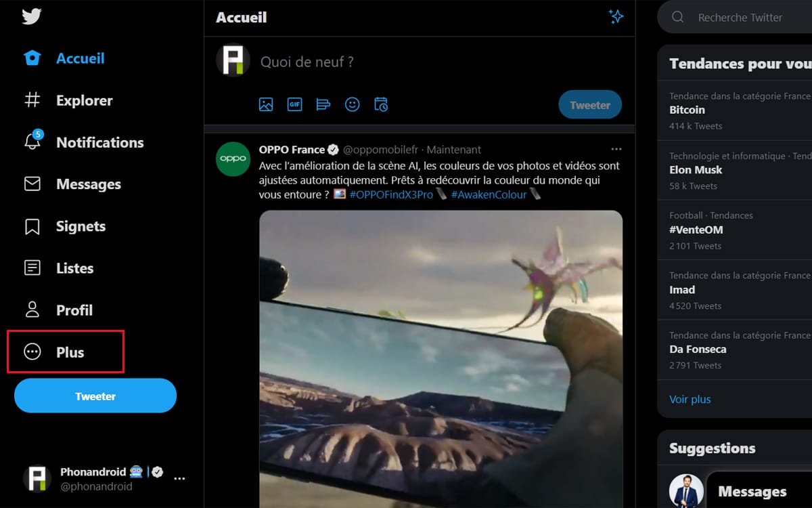Open the poll creation icon
812x508 pixels.
click(x=323, y=104)
